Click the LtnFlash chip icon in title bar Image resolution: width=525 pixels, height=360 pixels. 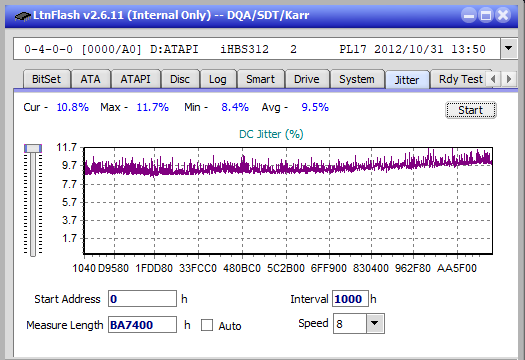pos(22,15)
